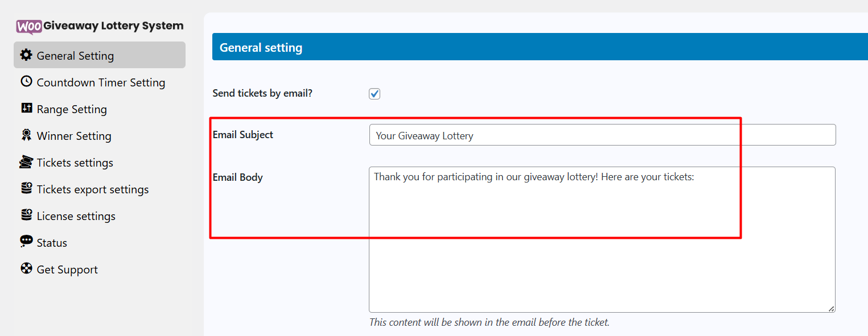Click the Status speech bubble icon
Image resolution: width=868 pixels, height=336 pixels.
click(26, 242)
